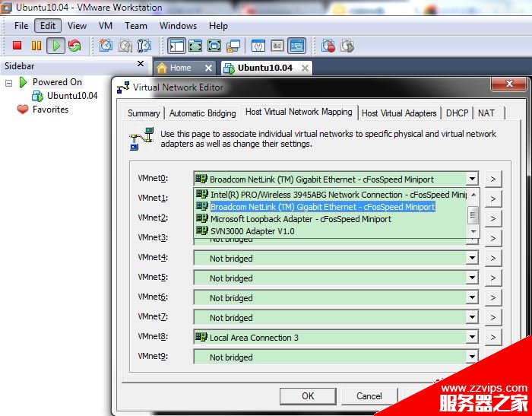Click the > button for VMnet0
Viewport: 532px width, 416px height.
tap(493, 179)
